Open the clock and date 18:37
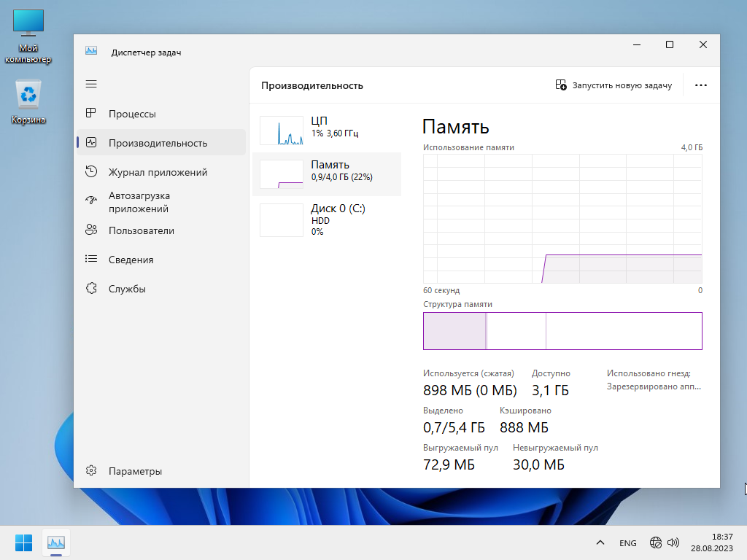 (712, 542)
